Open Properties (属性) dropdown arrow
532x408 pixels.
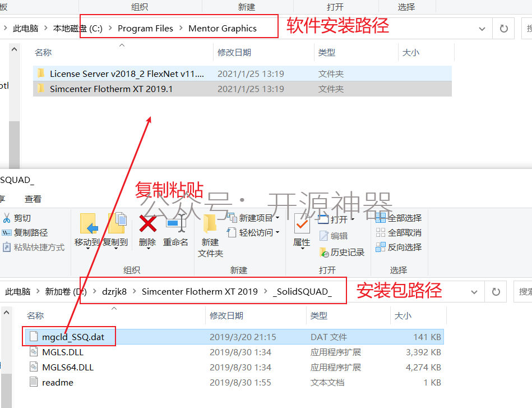(x=302, y=249)
